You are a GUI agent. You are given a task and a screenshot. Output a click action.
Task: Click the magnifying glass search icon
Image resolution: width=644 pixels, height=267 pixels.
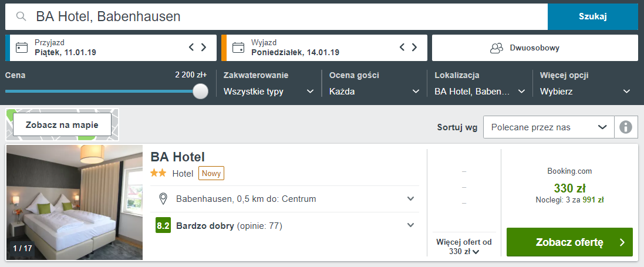pos(21,16)
